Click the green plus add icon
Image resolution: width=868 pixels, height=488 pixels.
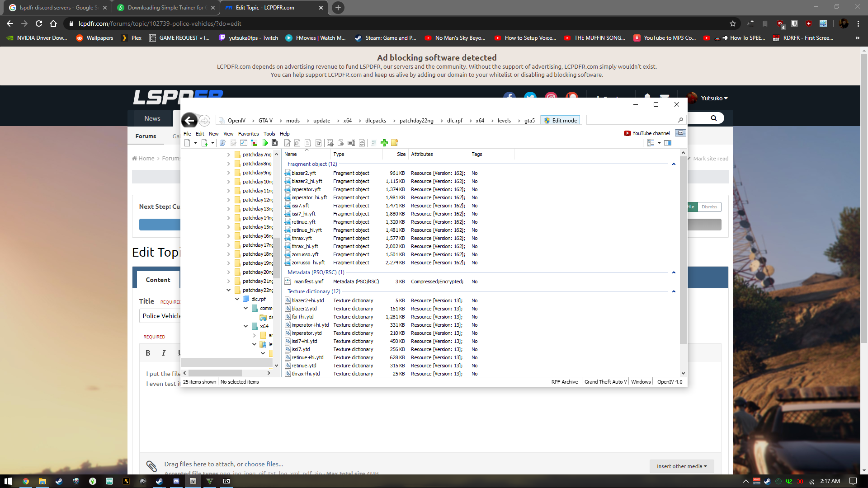384,143
